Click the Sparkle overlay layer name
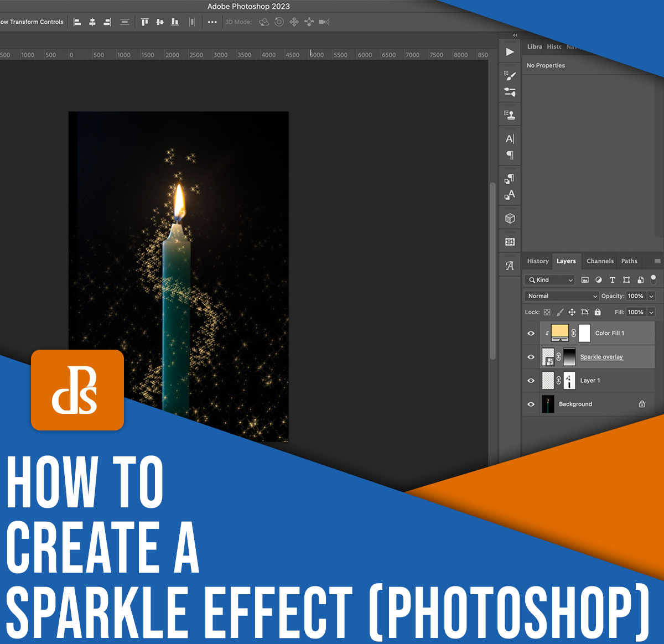Image resolution: width=664 pixels, height=644 pixels. (601, 357)
